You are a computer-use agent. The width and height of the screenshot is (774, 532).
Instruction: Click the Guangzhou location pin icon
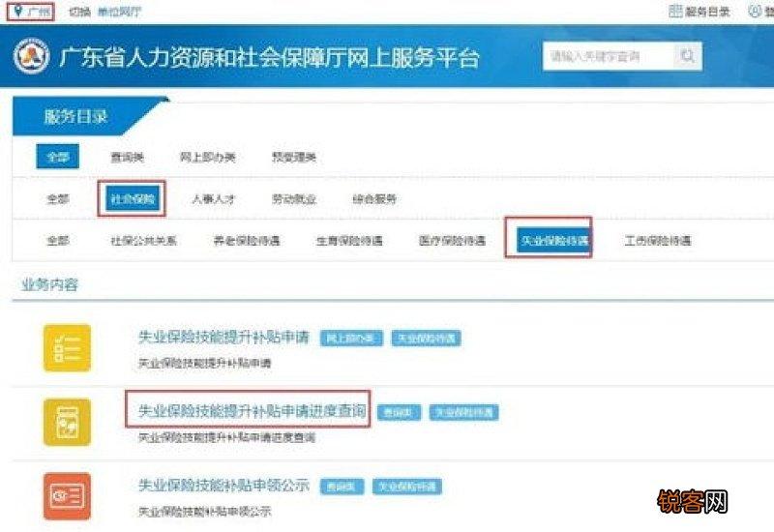pos(18,11)
